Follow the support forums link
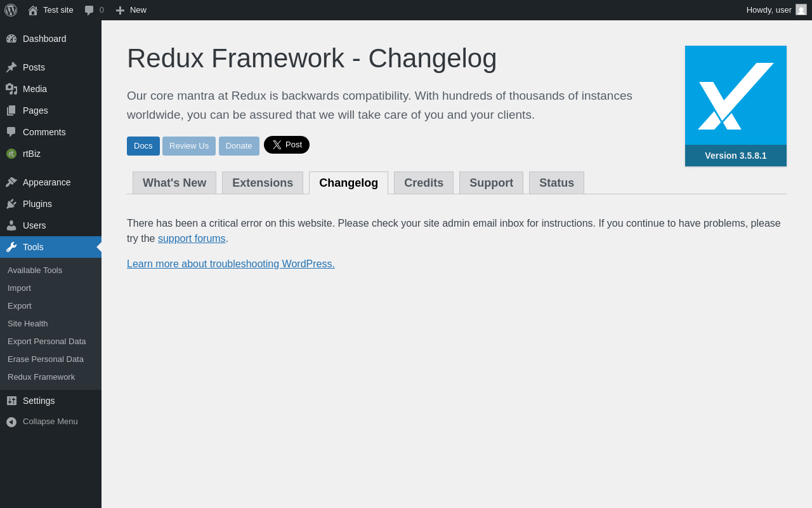 [192, 239]
